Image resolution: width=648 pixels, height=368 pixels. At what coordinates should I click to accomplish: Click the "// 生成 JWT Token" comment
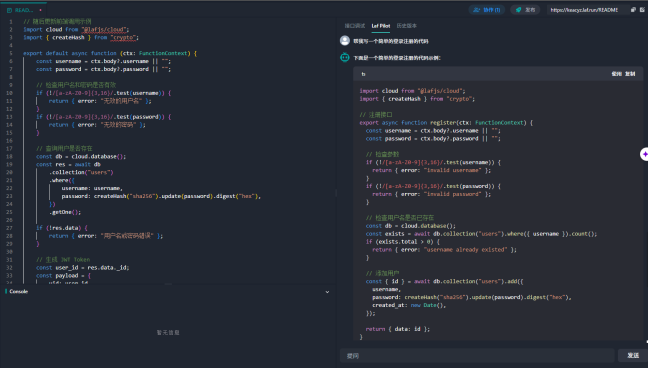tap(63, 260)
